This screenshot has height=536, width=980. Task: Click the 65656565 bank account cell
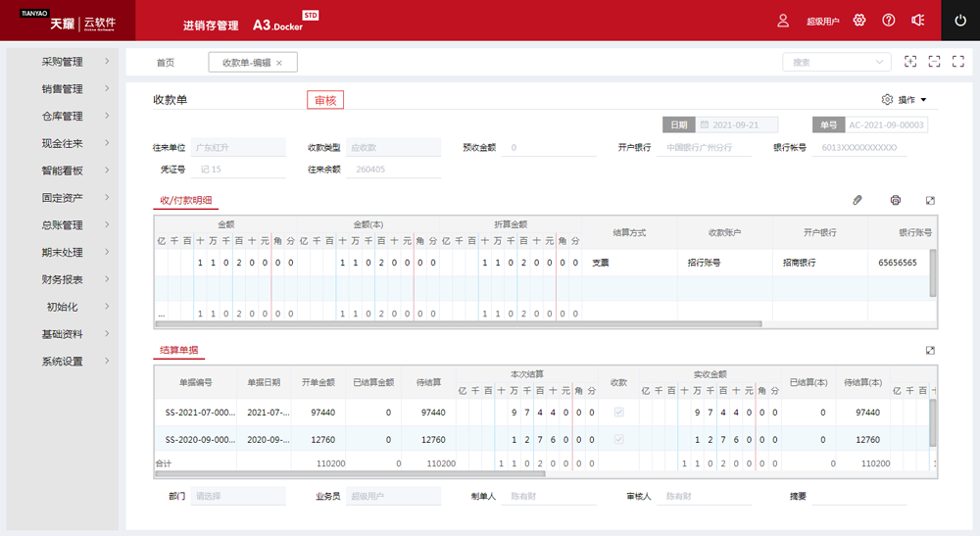point(898,263)
